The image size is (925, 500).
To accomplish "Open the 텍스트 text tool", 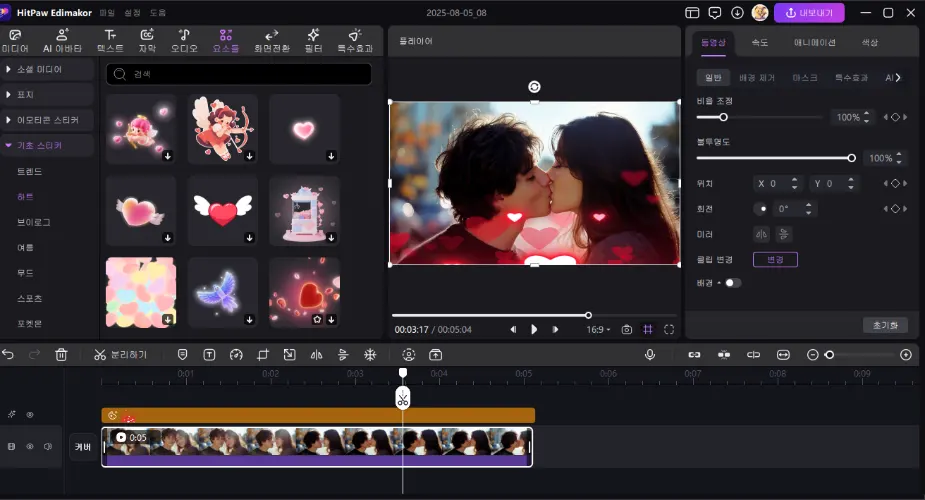I will pos(110,41).
